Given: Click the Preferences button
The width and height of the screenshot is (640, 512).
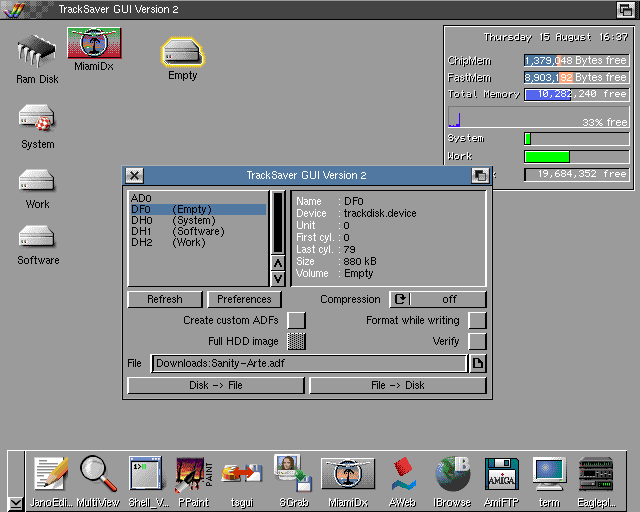Looking at the screenshot, I should [244, 299].
